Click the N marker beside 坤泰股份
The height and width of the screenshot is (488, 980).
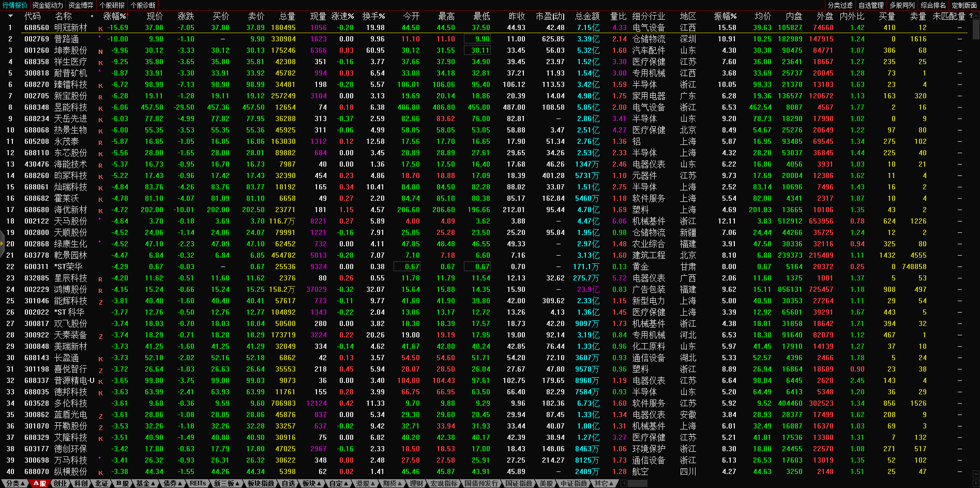click(x=100, y=51)
